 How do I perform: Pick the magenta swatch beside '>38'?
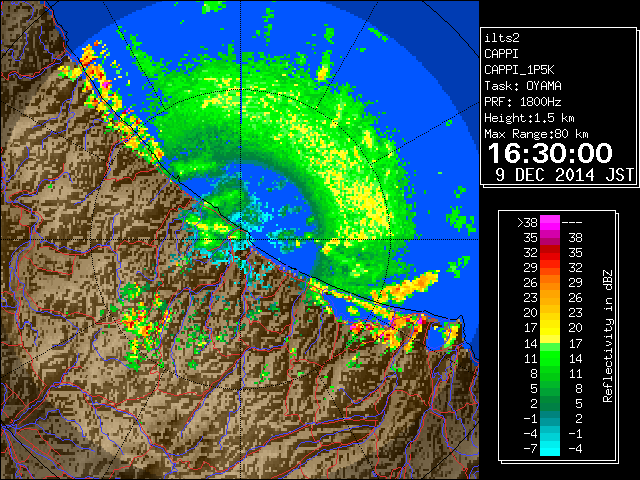[550, 222]
